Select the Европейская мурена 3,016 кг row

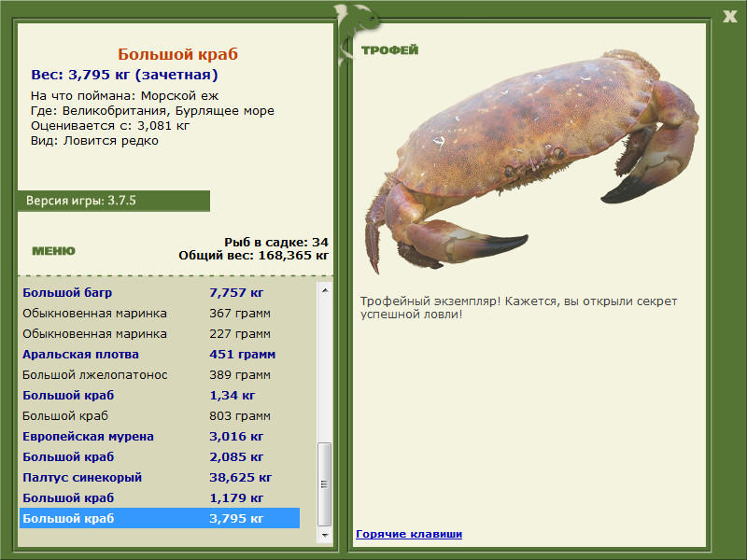pyautogui.click(x=160, y=436)
